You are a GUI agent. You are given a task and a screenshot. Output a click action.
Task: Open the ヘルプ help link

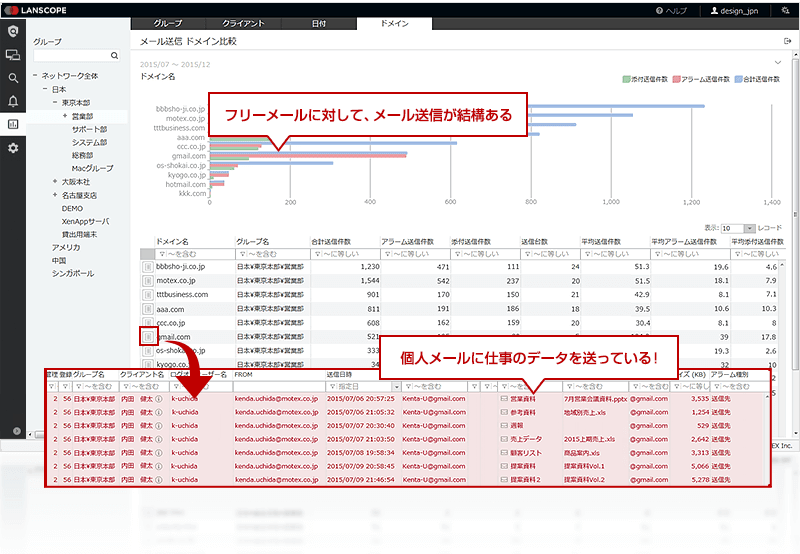tap(671, 11)
